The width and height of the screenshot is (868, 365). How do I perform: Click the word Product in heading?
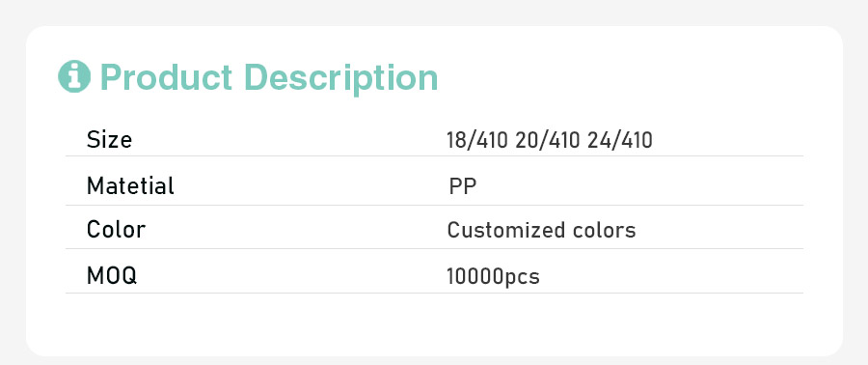click(166, 77)
